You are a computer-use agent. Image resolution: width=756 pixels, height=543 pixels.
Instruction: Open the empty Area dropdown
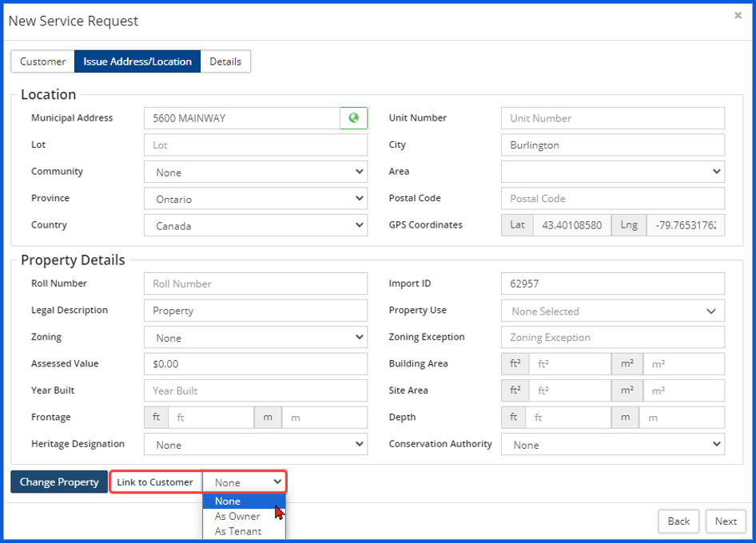(612, 172)
